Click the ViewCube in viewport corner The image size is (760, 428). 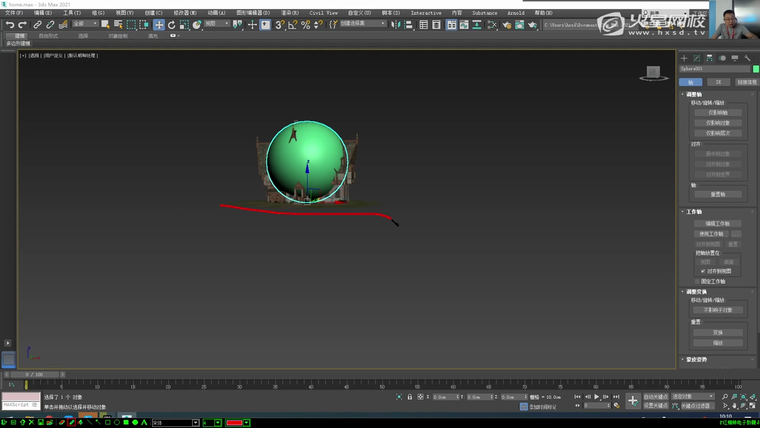(654, 72)
